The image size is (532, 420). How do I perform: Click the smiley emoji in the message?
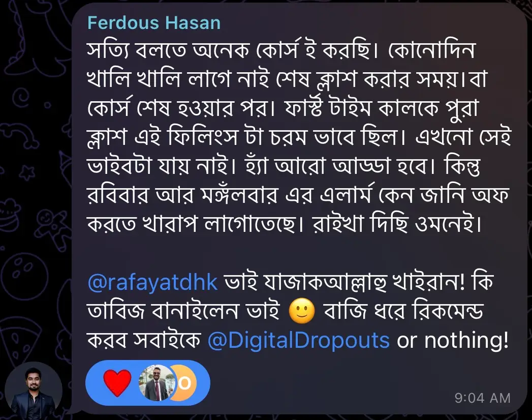tap(302, 312)
